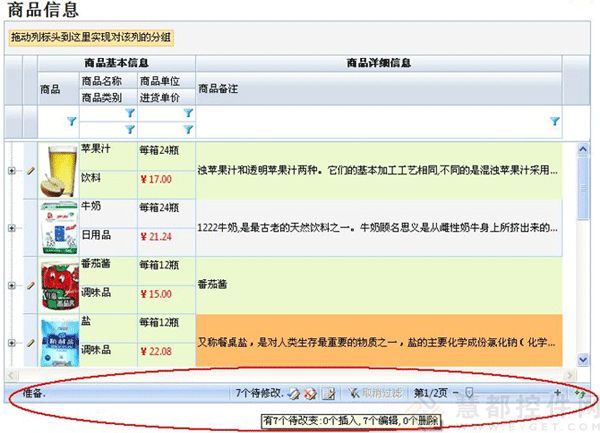600x433 pixels.
Task: Open the 进货单价 column filter funnel
Action: pyautogui.click(x=187, y=129)
